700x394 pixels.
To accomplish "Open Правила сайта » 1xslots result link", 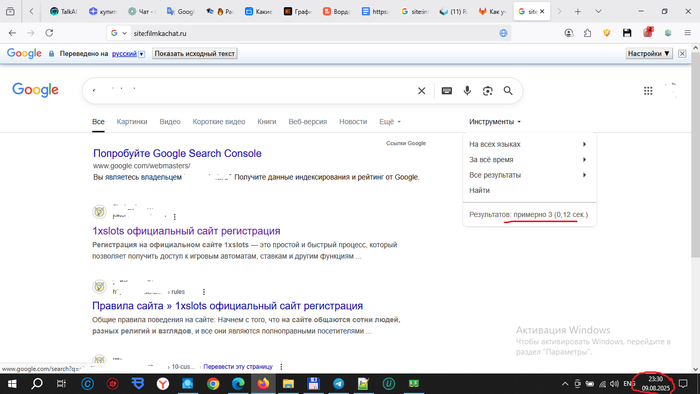I will click(x=227, y=306).
